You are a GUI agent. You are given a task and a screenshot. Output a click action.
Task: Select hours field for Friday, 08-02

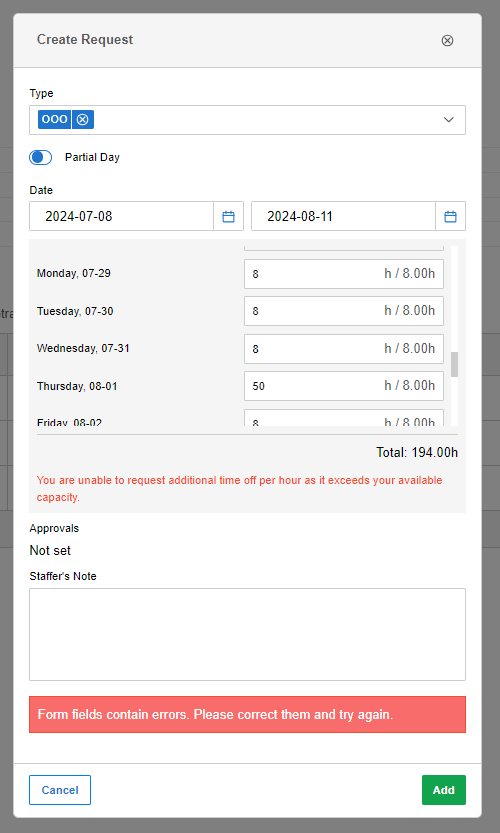(344, 418)
